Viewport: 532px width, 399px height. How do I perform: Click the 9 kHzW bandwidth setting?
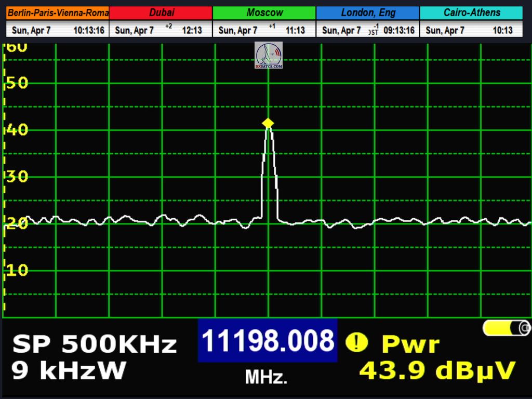[x=69, y=370]
